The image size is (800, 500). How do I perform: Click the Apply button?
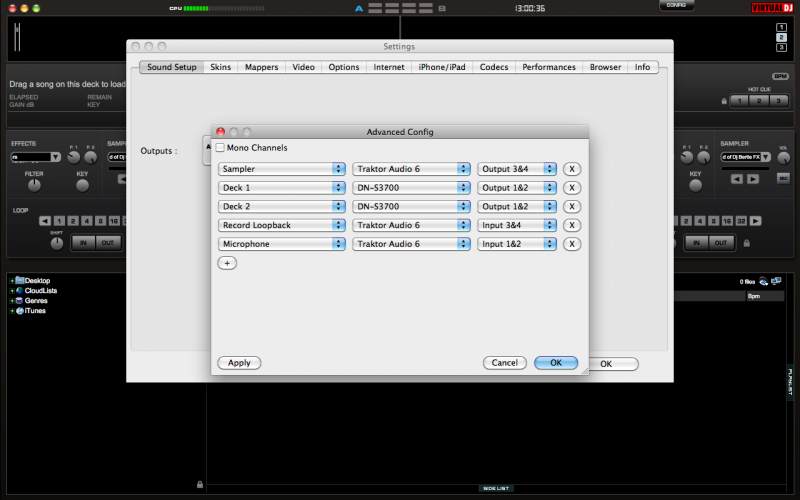click(240, 363)
